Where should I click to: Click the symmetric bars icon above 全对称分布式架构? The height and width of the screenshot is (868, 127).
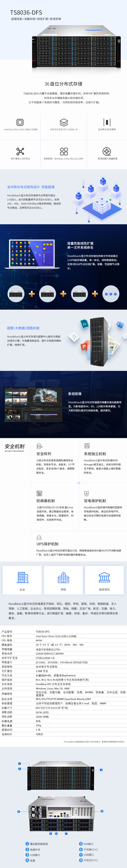(107, 122)
